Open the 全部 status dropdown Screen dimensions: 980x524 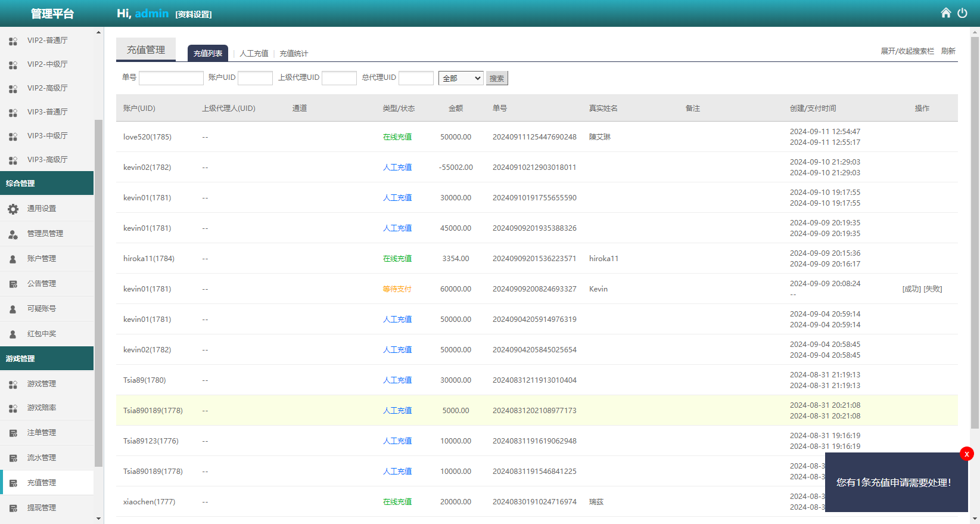click(461, 78)
